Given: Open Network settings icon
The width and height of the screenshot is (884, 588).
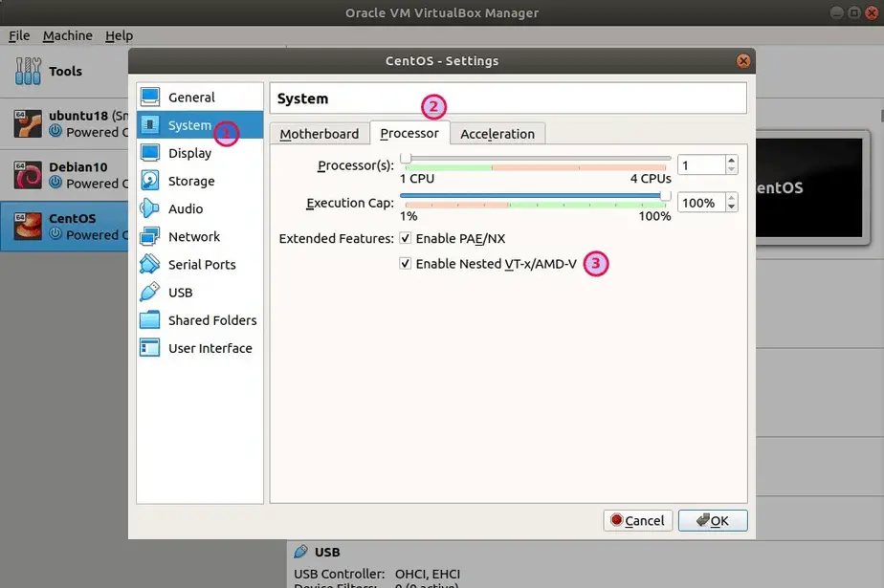Looking at the screenshot, I should (x=150, y=236).
